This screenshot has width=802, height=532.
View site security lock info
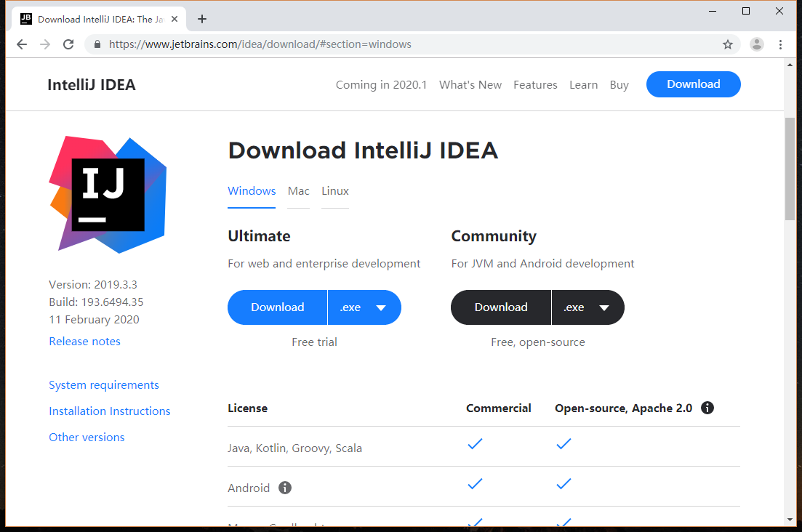97,44
